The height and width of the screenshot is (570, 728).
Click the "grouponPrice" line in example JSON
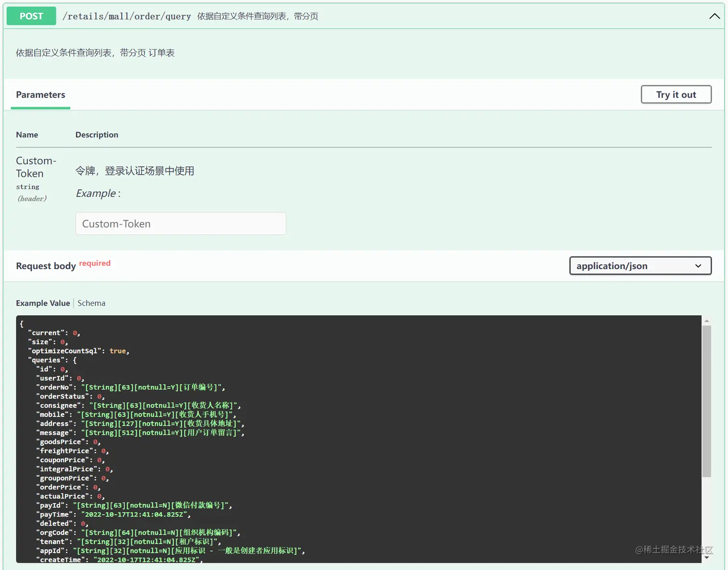(x=73, y=478)
